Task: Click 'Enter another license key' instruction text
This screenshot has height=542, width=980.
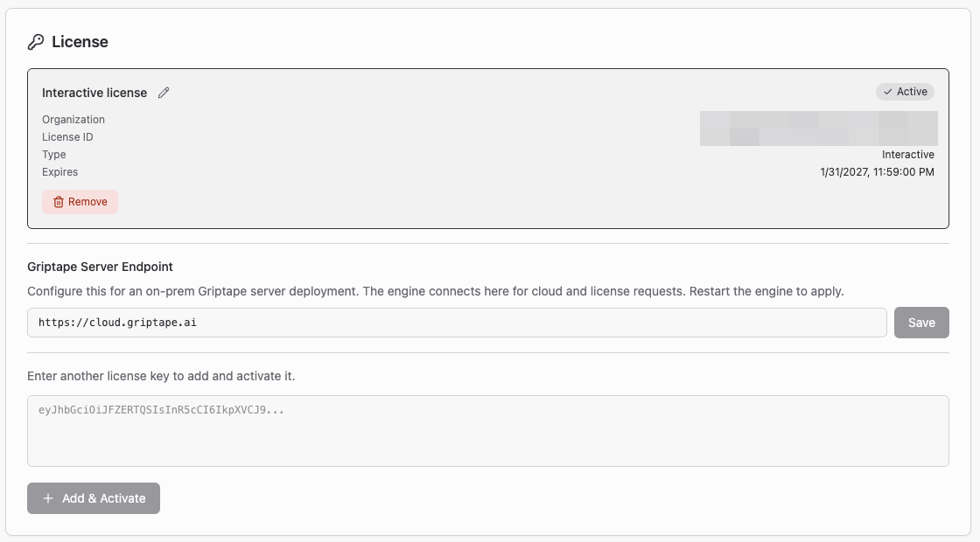Action: coord(161,376)
